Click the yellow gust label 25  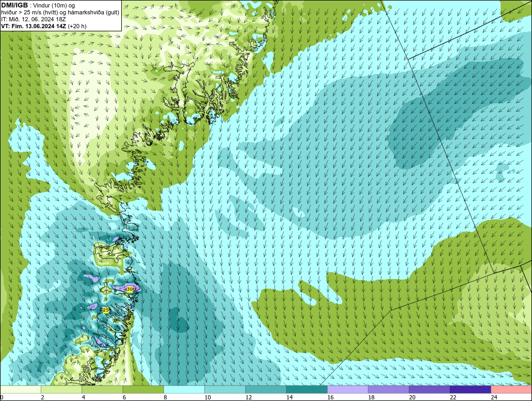tap(106, 310)
